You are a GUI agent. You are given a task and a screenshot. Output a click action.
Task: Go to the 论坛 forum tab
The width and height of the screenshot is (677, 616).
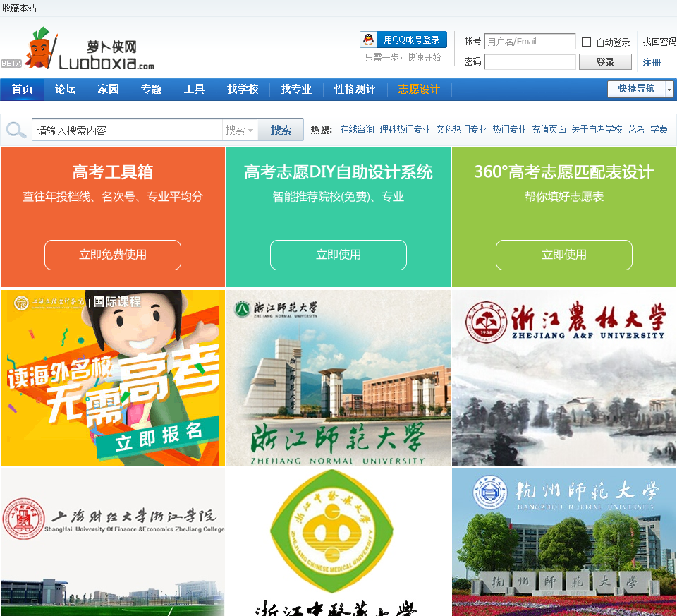(65, 90)
